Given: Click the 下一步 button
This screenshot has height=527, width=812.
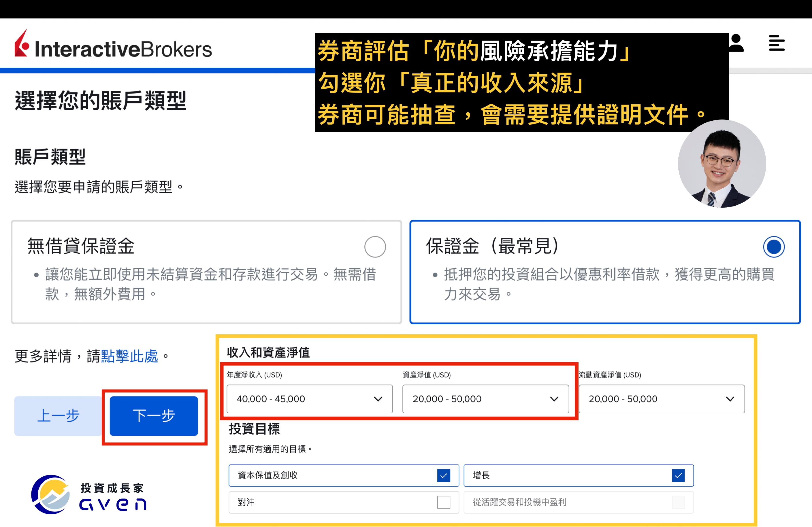Looking at the screenshot, I should click(x=154, y=416).
